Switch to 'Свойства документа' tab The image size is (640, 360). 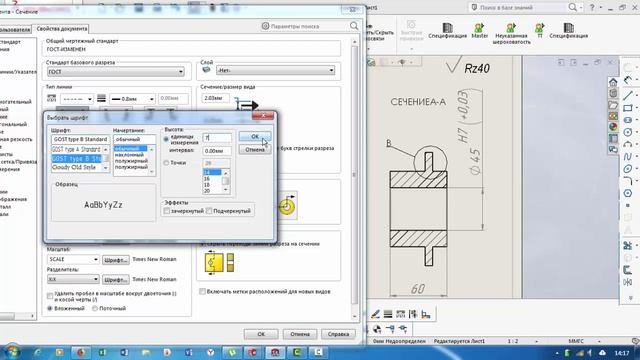[62, 29]
